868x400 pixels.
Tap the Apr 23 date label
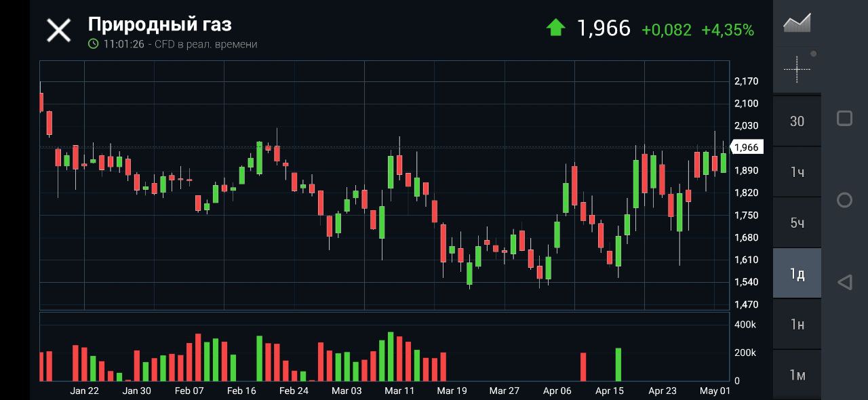(x=662, y=391)
